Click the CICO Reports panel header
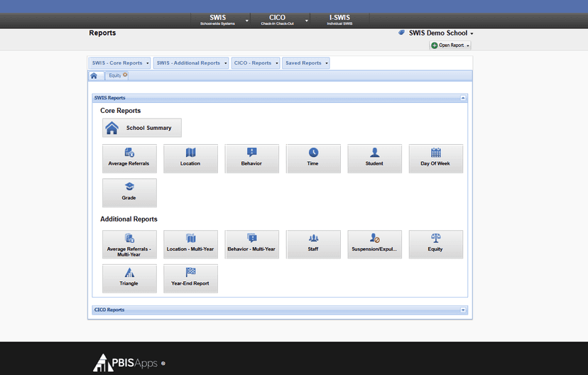588x375 pixels. tap(280, 310)
